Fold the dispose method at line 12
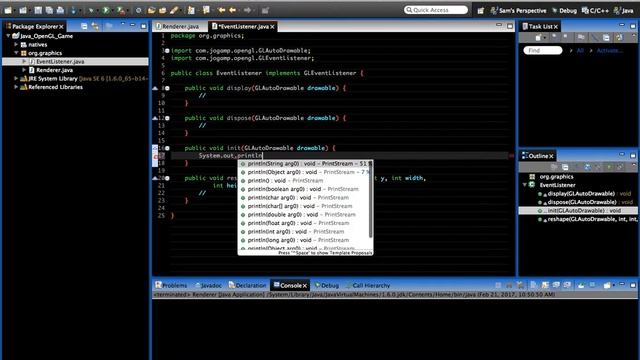 coord(167,118)
